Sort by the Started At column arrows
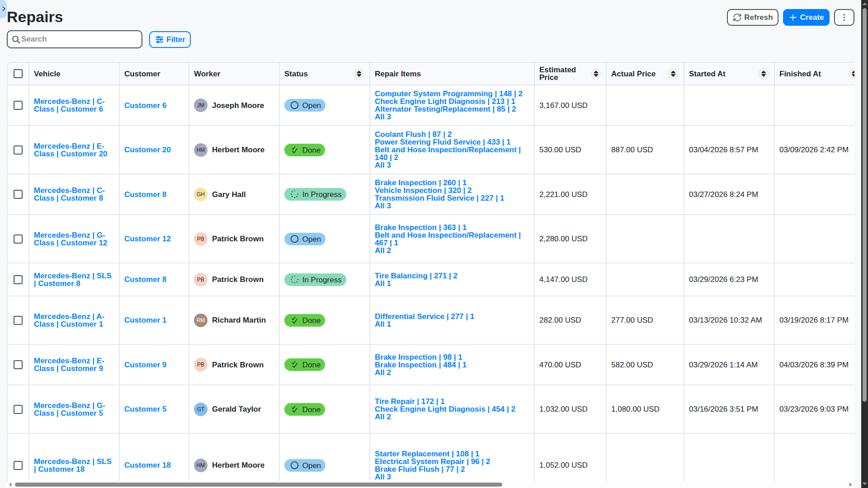Viewport: 868px width, 488px height. pyautogui.click(x=763, y=74)
